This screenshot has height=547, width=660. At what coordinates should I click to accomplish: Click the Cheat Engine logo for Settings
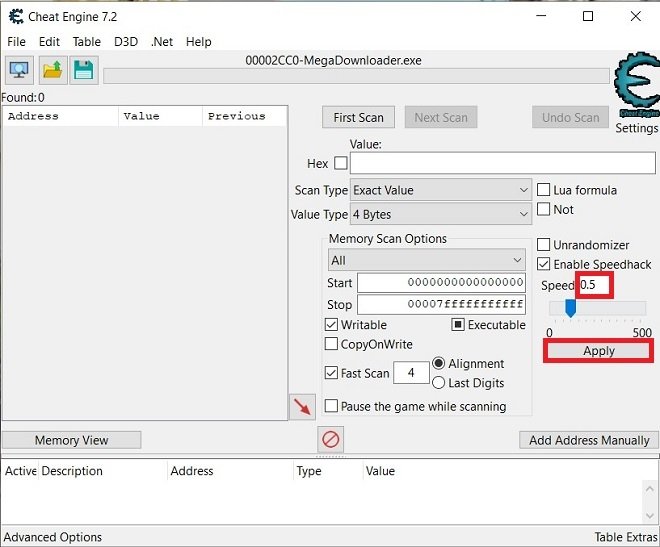coord(636,85)
